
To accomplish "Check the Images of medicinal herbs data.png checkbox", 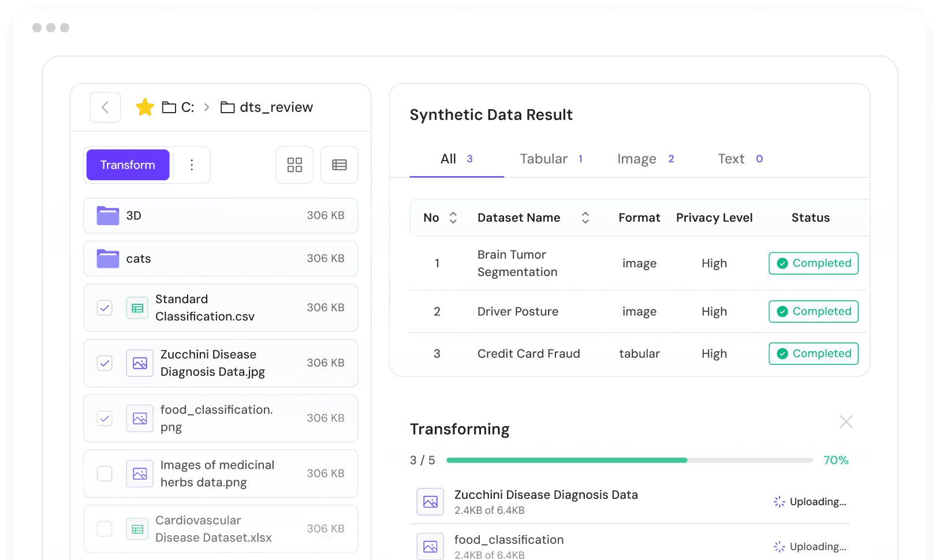I will 105,473.
